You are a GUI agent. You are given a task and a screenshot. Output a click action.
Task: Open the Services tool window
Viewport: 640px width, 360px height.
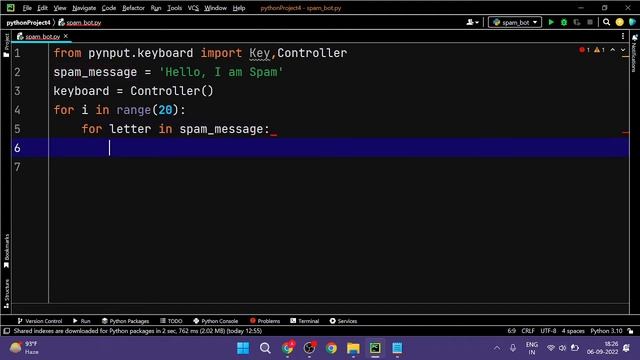pos(343,321)
